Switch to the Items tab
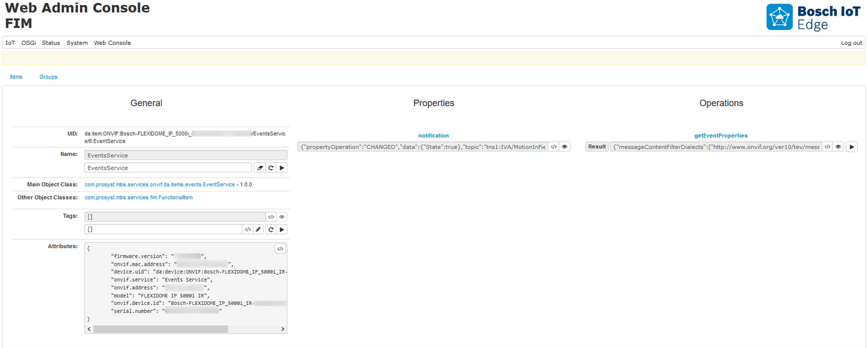The image size is (868, 348). [16, 77]
